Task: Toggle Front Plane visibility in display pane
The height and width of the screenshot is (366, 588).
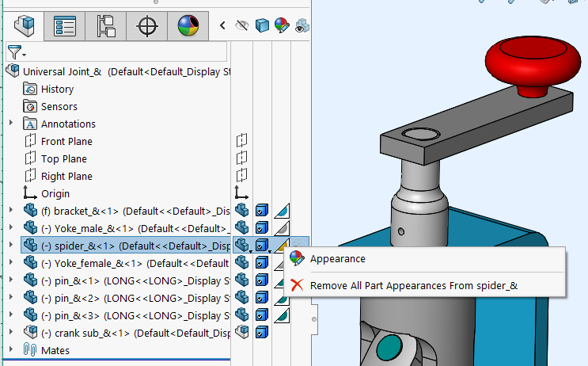Action: pos(242,140)
